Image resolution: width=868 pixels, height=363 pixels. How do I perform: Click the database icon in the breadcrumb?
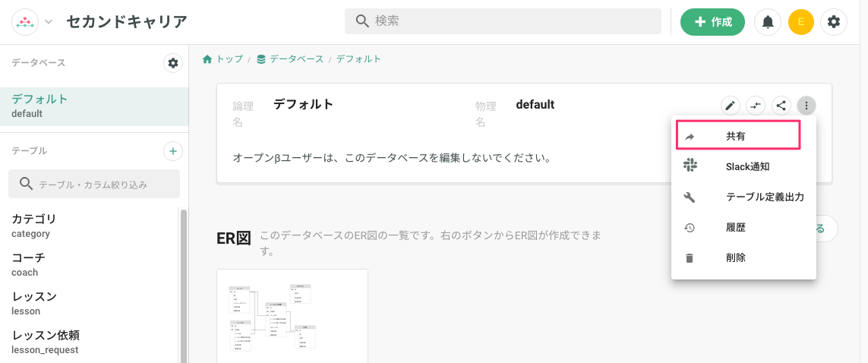260,58
